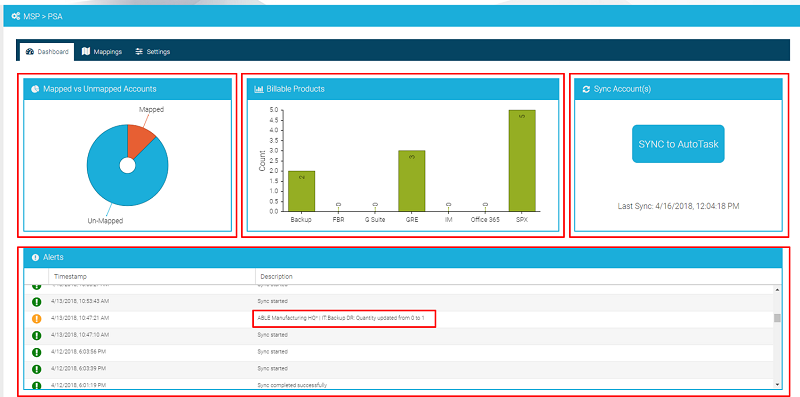Click the SPX bar in Billable Products
Viewport: 800px width, 397px height.
pyautogui.click(x=522, y=160)
